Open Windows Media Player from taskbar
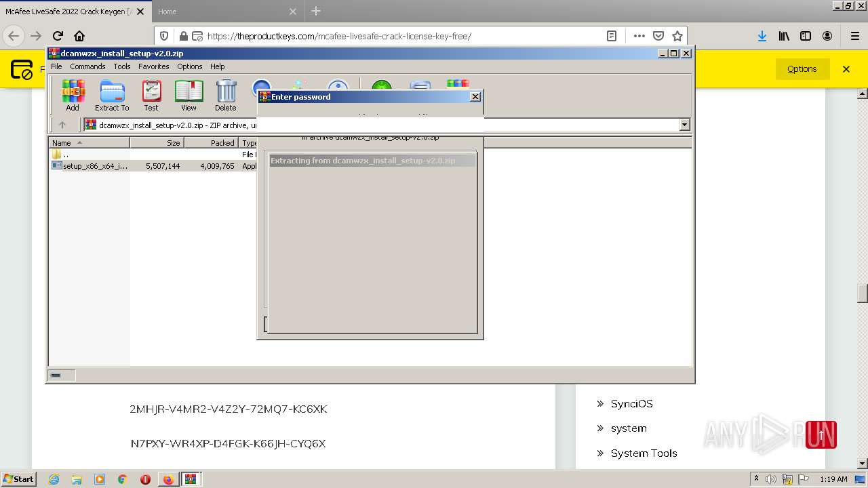This screenshot has height=488, width=868. tap(100, 479)
